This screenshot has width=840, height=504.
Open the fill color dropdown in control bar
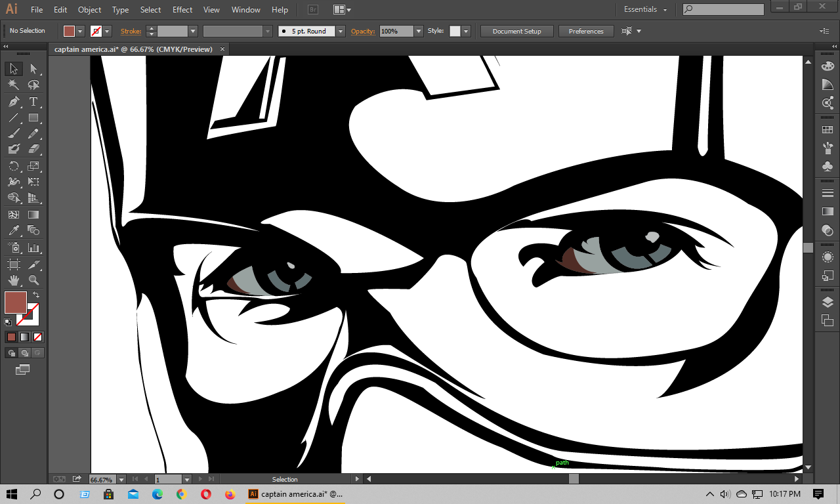click(x=81, y=31)
